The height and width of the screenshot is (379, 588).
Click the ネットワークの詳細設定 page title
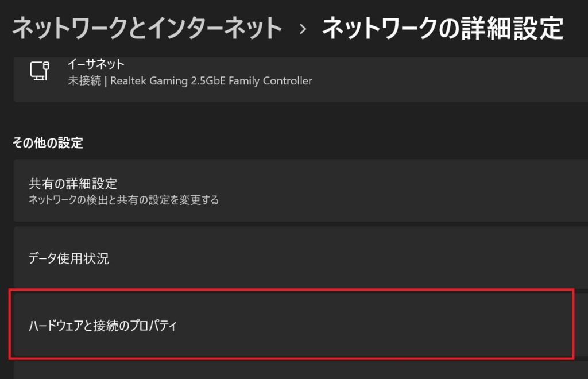443,29
